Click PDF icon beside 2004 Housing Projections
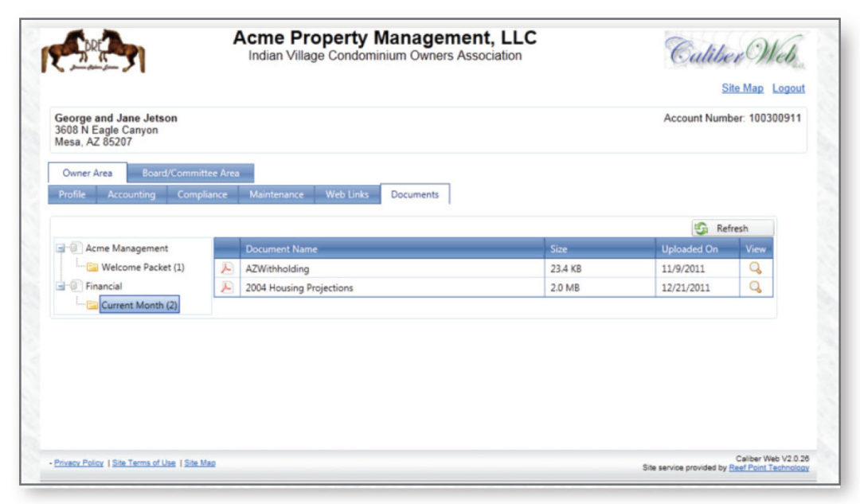 (225, 287)
